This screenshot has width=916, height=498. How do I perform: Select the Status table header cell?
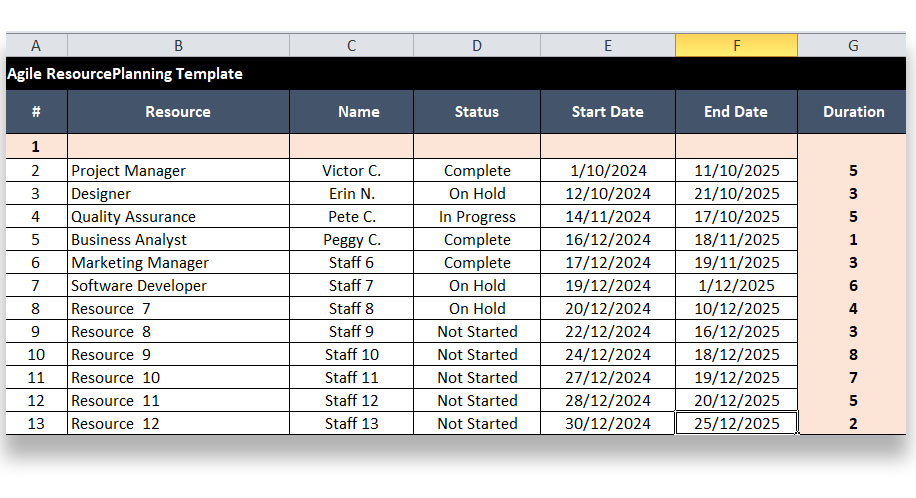click(x=476, y=112)
